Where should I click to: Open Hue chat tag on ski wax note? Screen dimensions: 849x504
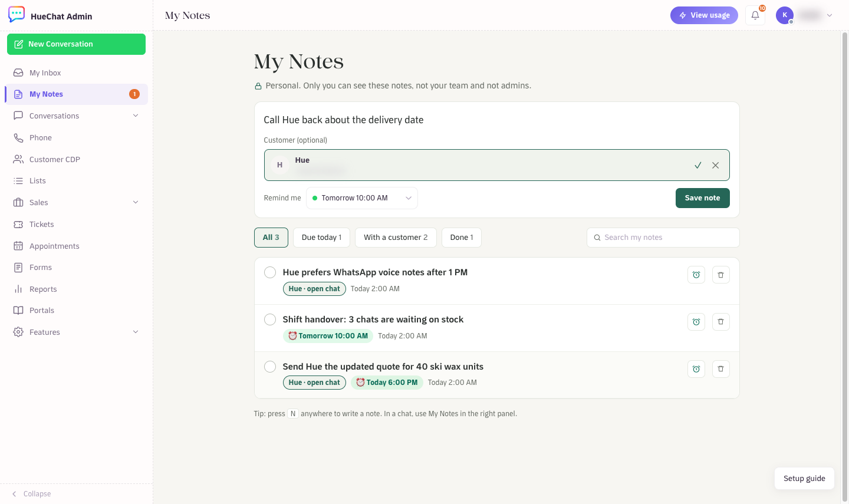pyautogui.click(x=314, y=383)
